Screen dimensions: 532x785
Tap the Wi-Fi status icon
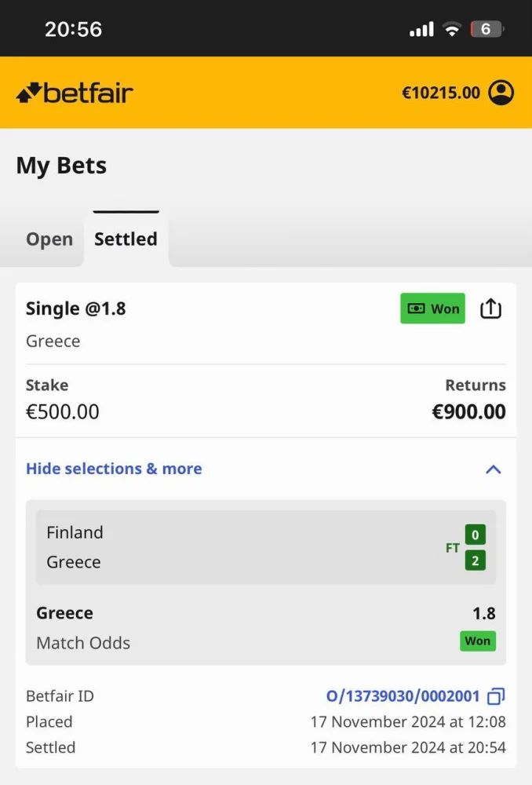click(451, 30)
